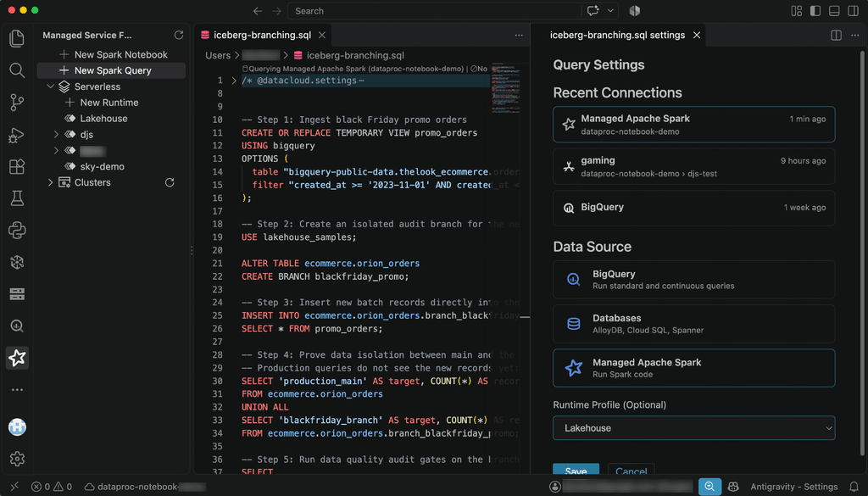Customize layout from the title bar
868x496 pixels.
pos(797,11)
